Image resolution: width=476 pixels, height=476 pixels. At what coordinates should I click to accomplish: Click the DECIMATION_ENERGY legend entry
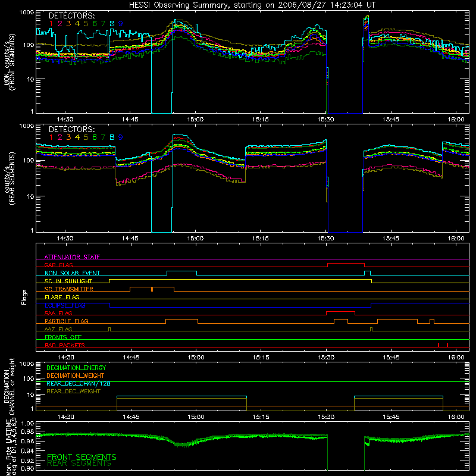click(x=76, y=368)
